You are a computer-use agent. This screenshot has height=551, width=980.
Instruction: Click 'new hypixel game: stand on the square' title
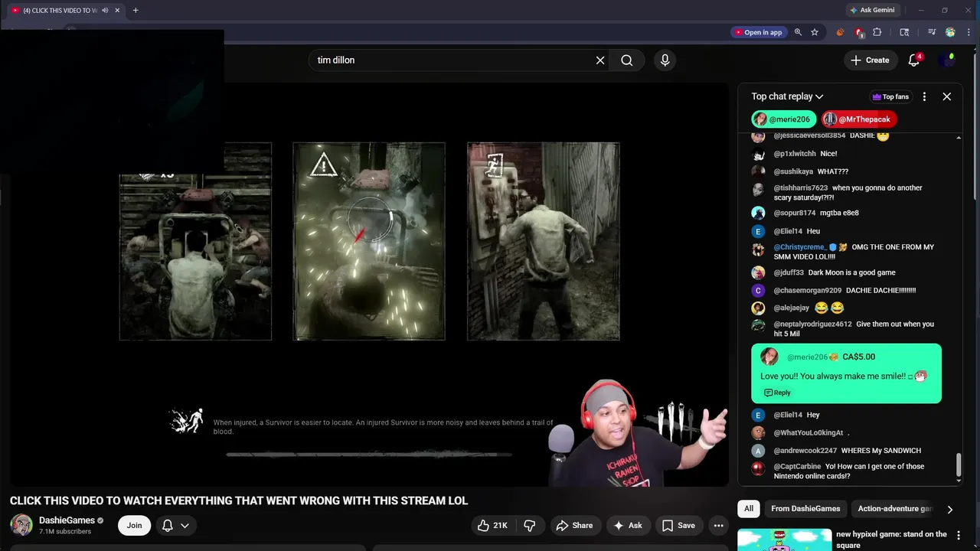tap(892, 540)
